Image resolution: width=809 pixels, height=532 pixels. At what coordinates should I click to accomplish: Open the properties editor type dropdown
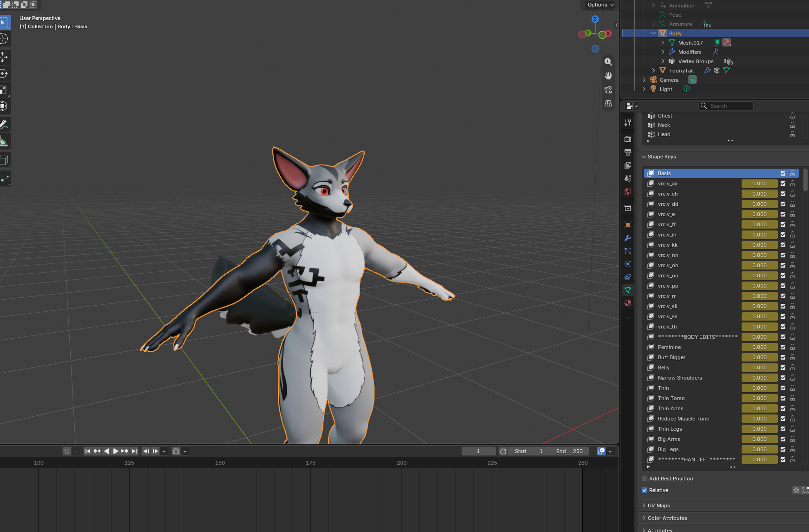pos(632,106)
